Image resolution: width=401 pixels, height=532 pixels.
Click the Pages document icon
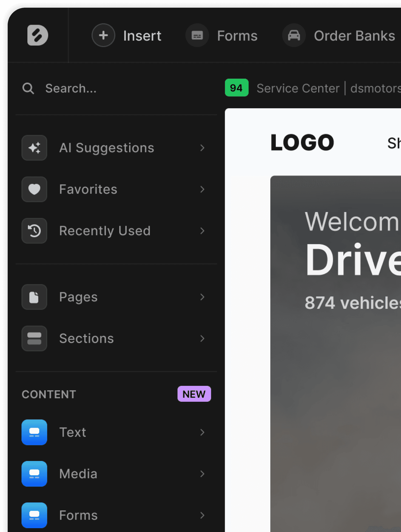(x=34, y=297)
